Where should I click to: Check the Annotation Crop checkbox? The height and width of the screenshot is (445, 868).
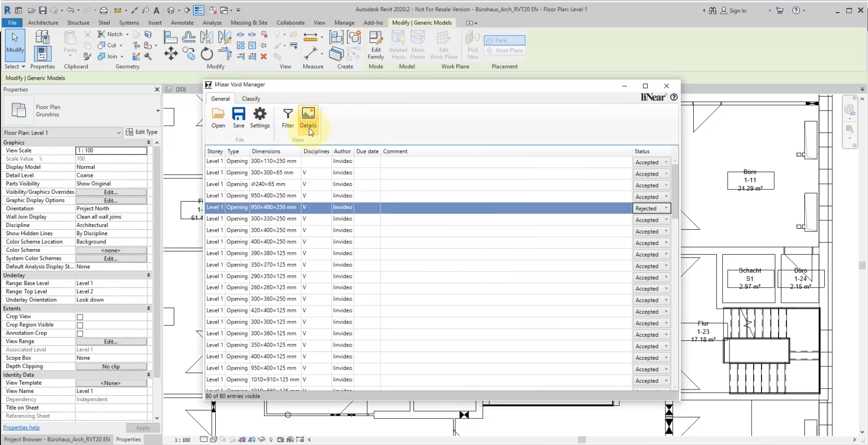point(80,334)
